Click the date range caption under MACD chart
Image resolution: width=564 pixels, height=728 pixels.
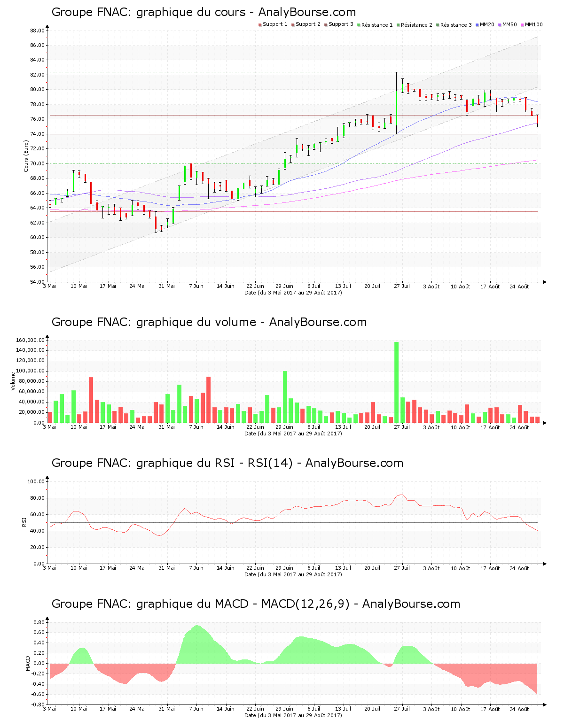coord(293,715)
